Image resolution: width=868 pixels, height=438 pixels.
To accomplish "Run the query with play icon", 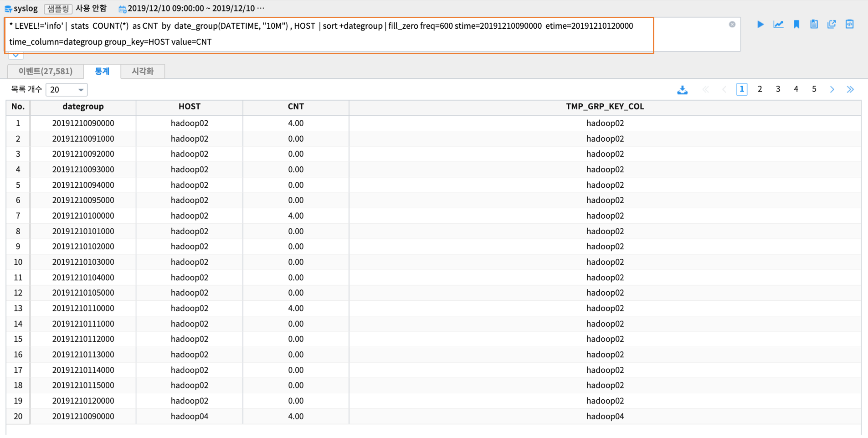I will click(760, 24).
